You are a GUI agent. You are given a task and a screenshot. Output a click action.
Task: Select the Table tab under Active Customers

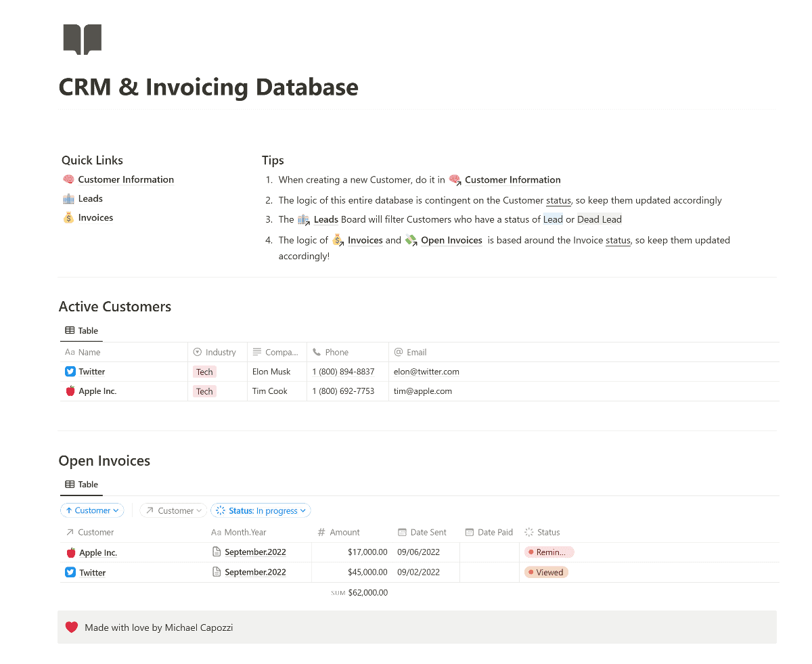[x=81, y=330]
